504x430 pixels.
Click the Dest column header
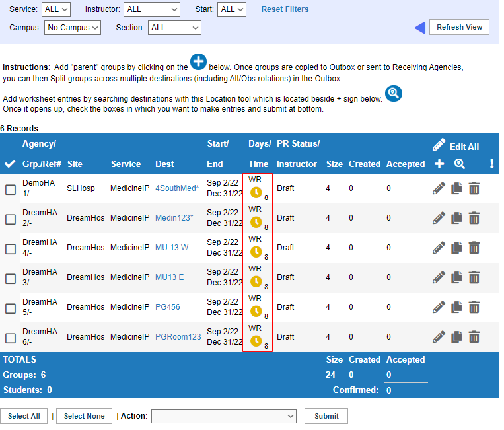tap(164, 164)
